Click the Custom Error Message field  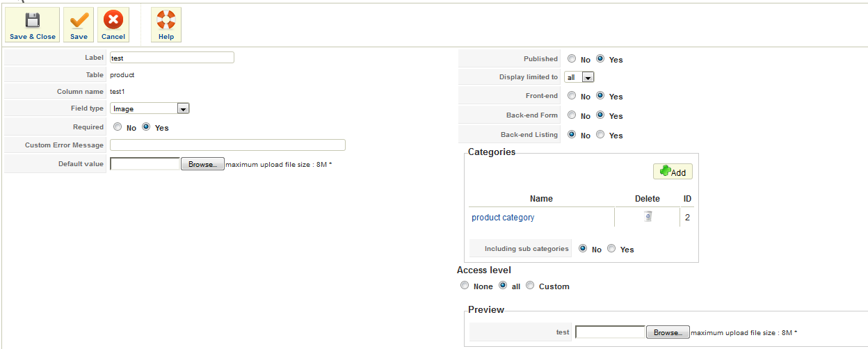point(227,145)
